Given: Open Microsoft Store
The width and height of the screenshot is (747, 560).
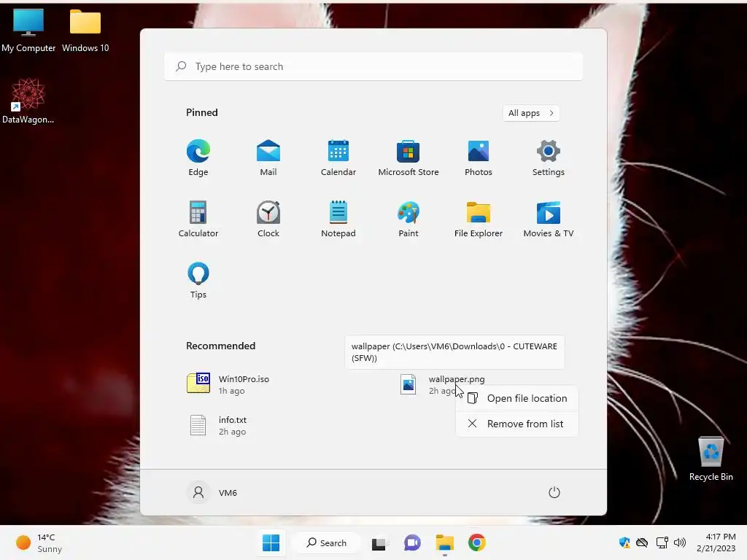Looking at the screenshot, I should click(x=409, y=157).
